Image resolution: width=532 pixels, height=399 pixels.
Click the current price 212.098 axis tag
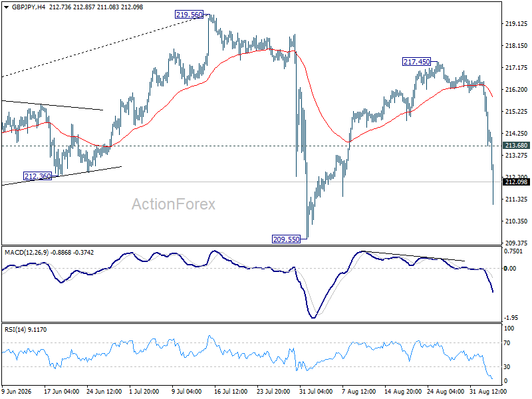(516, 182)
